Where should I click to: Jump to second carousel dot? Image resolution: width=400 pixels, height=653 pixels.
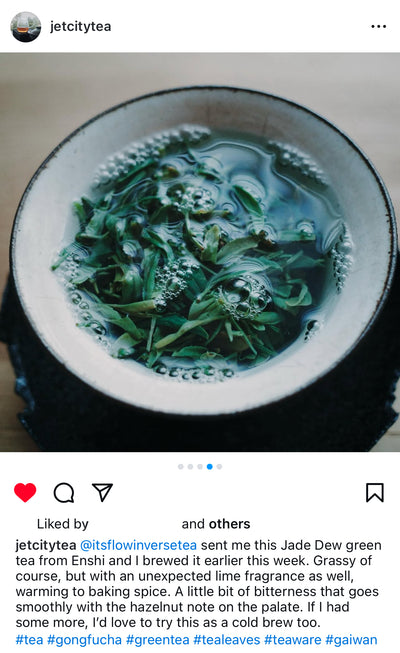pos(190,466)
